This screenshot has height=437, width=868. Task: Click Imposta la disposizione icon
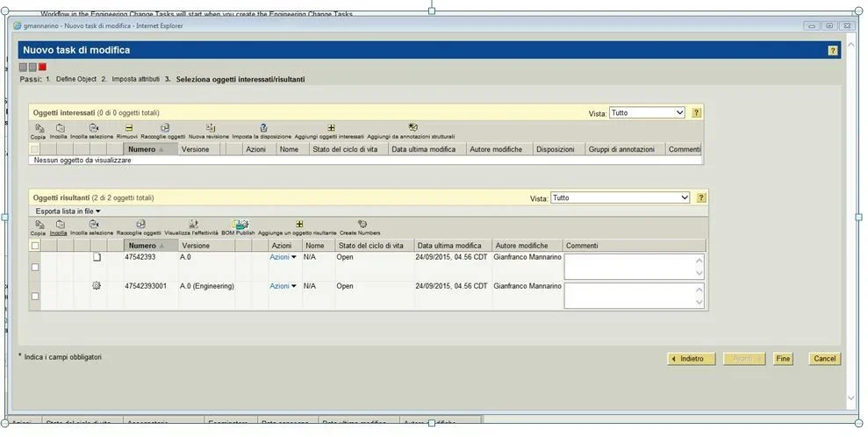[x=262, y=128]
